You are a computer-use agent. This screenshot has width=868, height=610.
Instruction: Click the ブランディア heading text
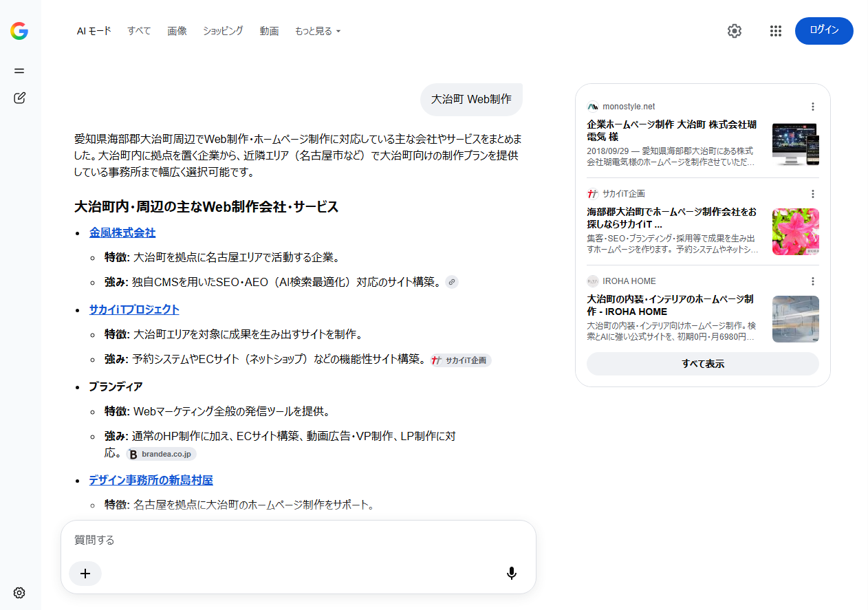(x=116, y=386)
